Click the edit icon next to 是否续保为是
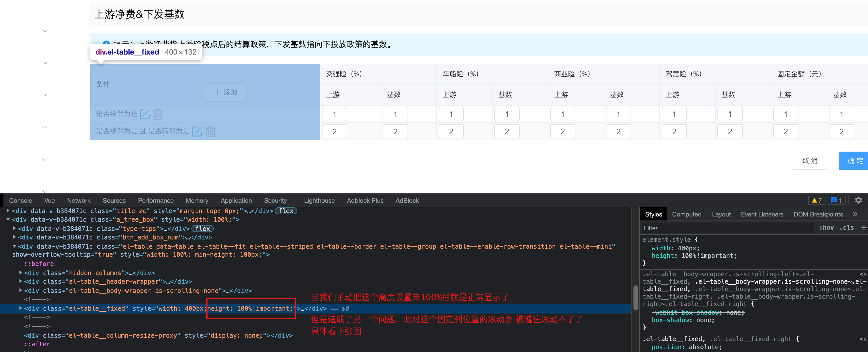The height and width of the screenshot is (352, 868). click(145, 114)
